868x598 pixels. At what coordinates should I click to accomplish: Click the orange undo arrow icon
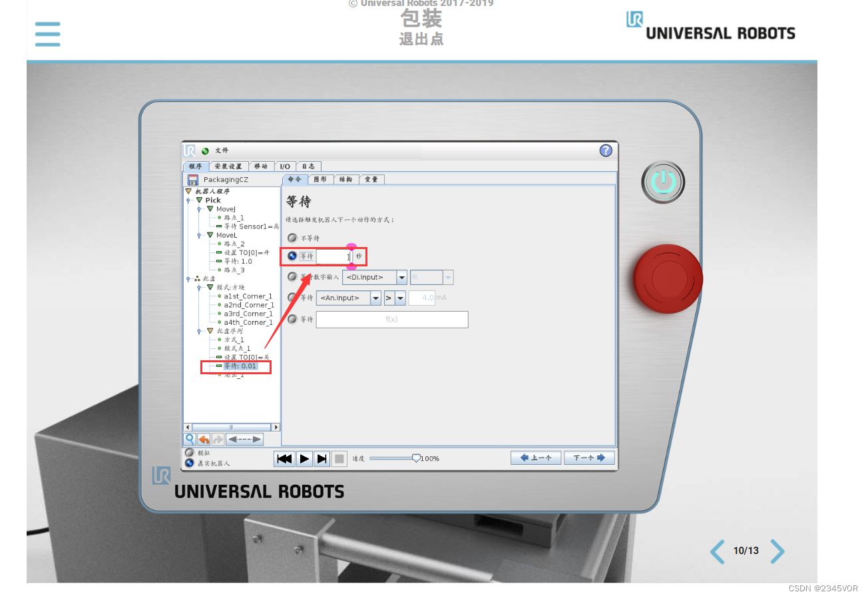204,440
